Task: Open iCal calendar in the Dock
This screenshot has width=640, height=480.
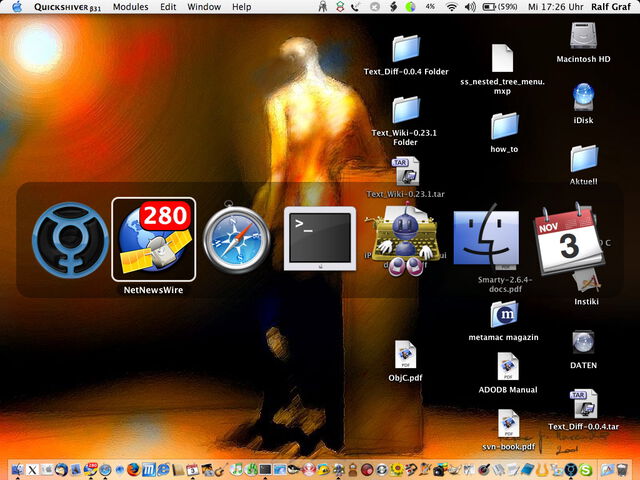Action: [192, 470]
